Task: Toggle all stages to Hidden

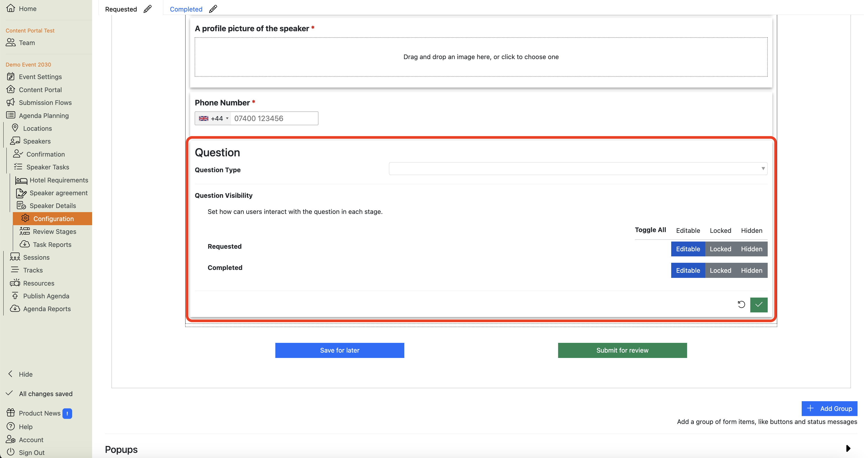Action: 751,230
